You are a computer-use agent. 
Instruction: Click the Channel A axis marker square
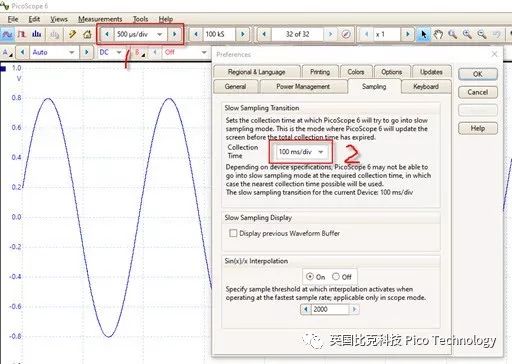pos(3,69)
